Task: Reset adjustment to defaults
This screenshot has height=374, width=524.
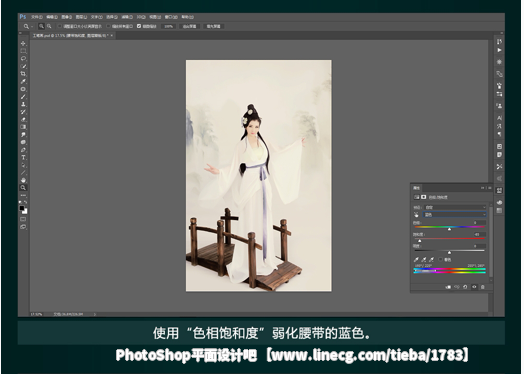Action: click(465, 287)
